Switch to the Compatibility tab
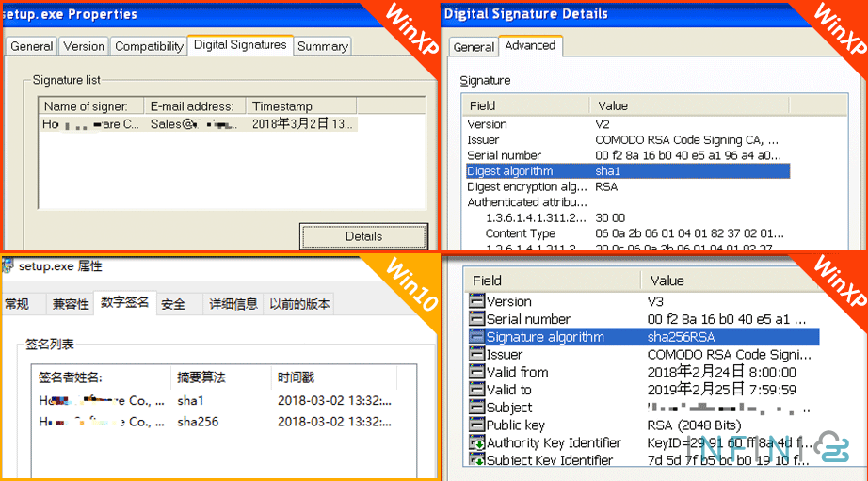The height and width of the screenshot is (481, 868). 149,46
